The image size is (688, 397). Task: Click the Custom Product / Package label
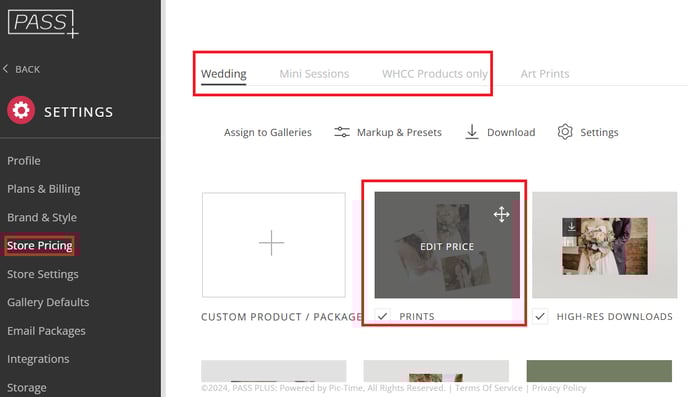[282, 317]
